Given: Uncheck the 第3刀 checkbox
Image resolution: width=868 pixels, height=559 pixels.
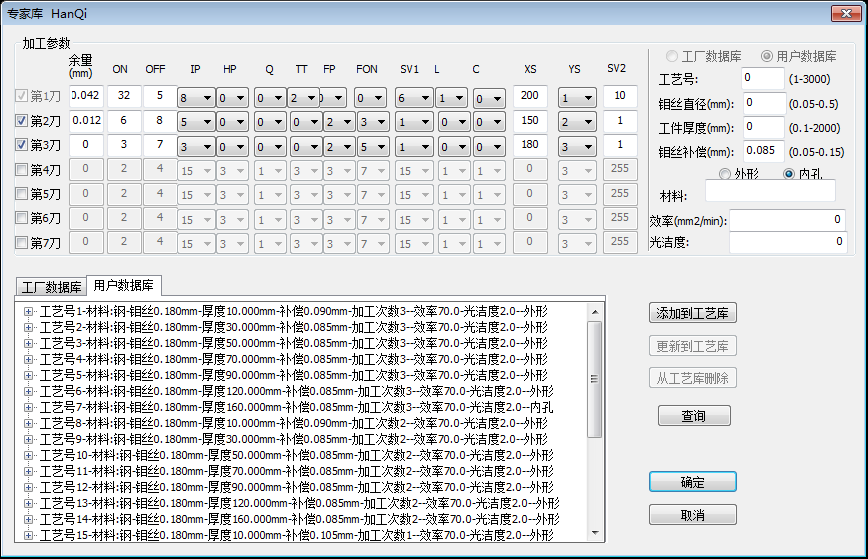Looking at the screenshot, I should [x=22, y=145].
